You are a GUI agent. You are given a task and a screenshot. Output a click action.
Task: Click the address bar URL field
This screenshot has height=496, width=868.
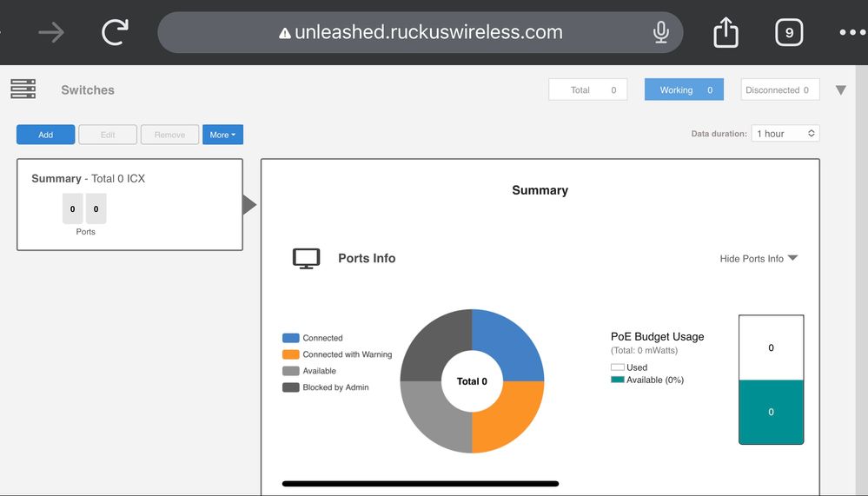[428, 33]
